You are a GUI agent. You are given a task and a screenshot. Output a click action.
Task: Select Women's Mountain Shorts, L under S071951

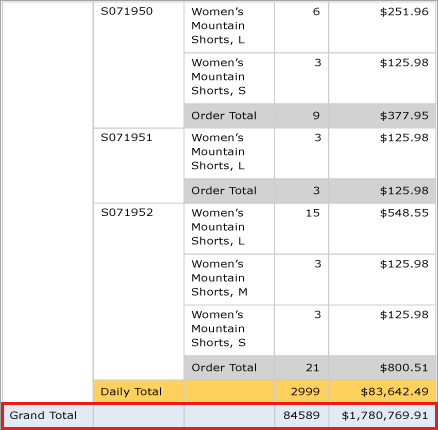(229, 153)
